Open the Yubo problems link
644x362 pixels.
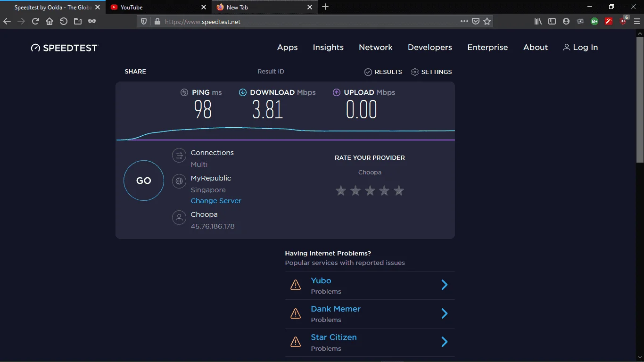coord(321,280)
